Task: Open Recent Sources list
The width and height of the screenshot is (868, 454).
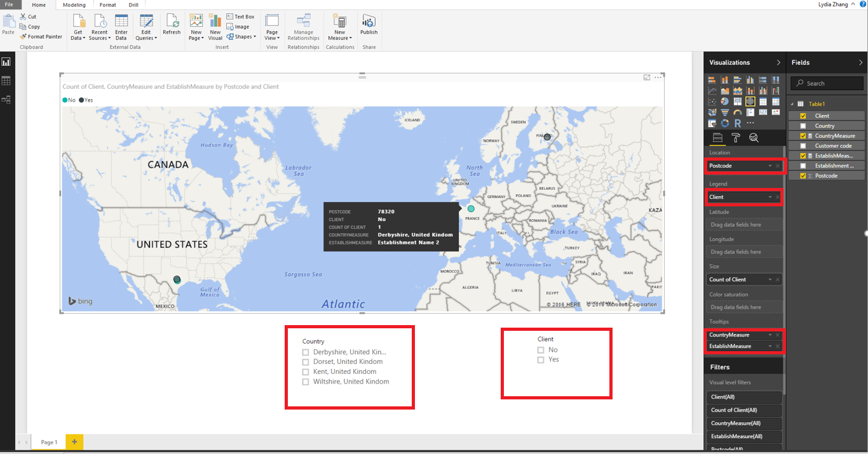Action: [x=99, y=26]
